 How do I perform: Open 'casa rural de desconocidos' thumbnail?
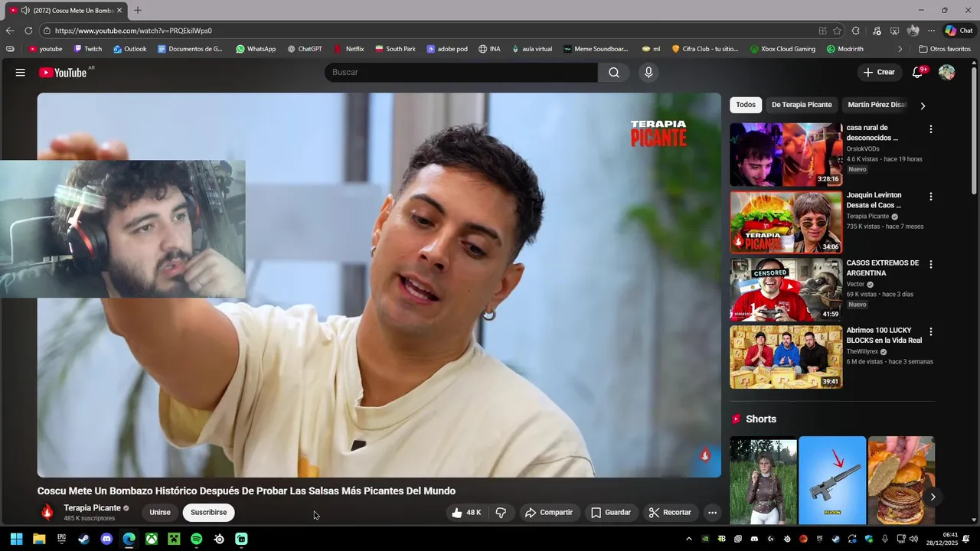coord(786,155)
